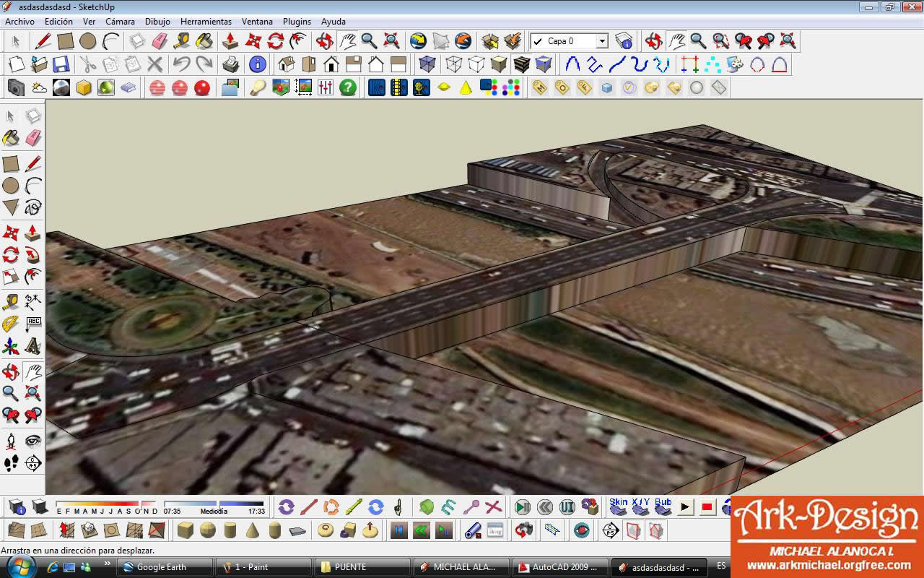The width and height of the screenshot is (924, 578).
Task: Open the Dibujo menu
Action: (x=157, y=22)
